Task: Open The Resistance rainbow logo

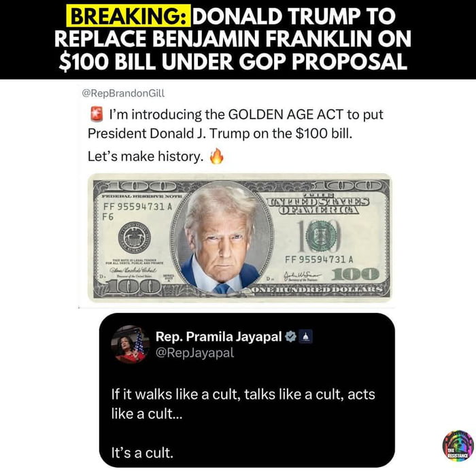Action: tap(458, 446)
